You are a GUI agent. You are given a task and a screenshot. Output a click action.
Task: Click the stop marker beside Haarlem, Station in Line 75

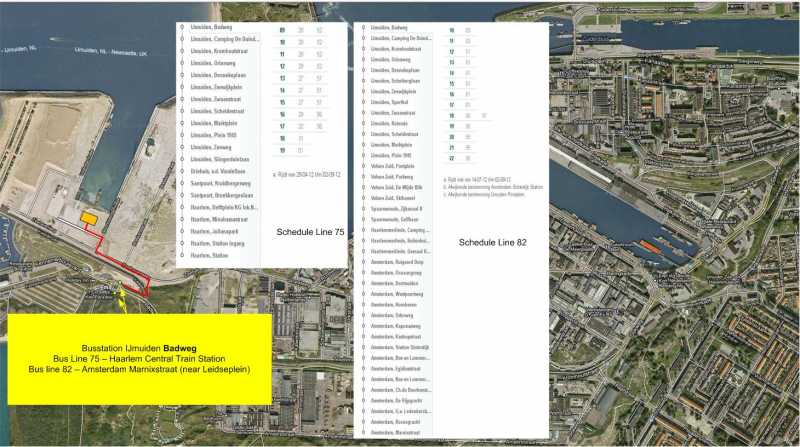pos(182,255)
